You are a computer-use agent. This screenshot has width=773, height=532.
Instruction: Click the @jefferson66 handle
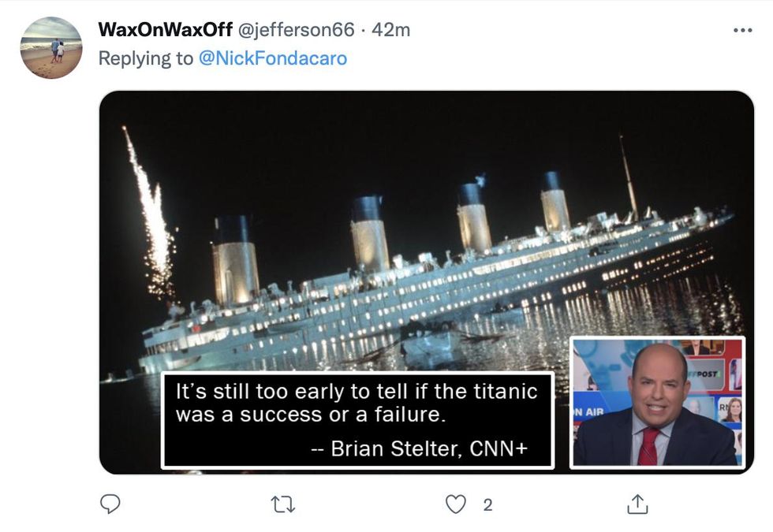coord(296,30)
